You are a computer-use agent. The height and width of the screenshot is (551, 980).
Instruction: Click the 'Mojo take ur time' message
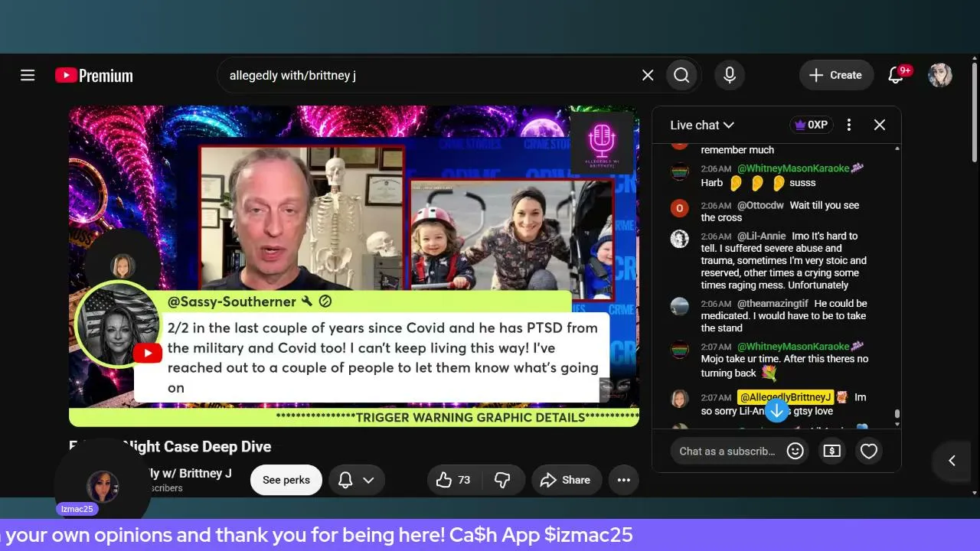[x=785, y=366]
